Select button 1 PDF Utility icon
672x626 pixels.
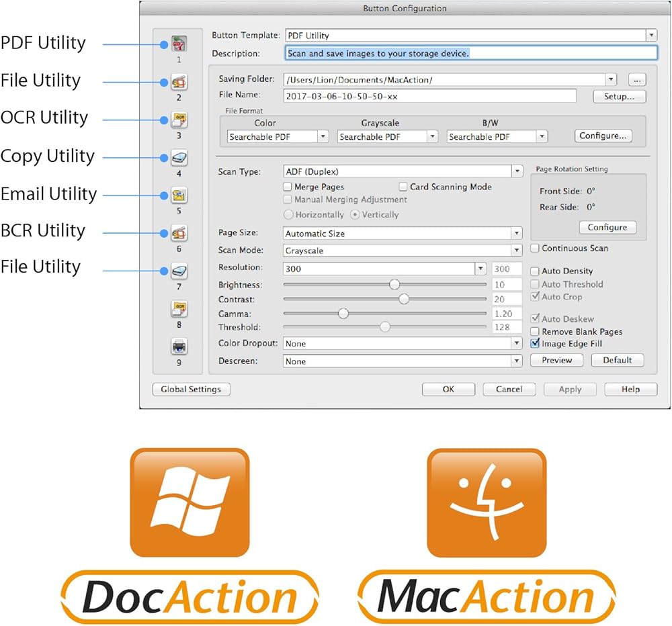click(179, 44)
